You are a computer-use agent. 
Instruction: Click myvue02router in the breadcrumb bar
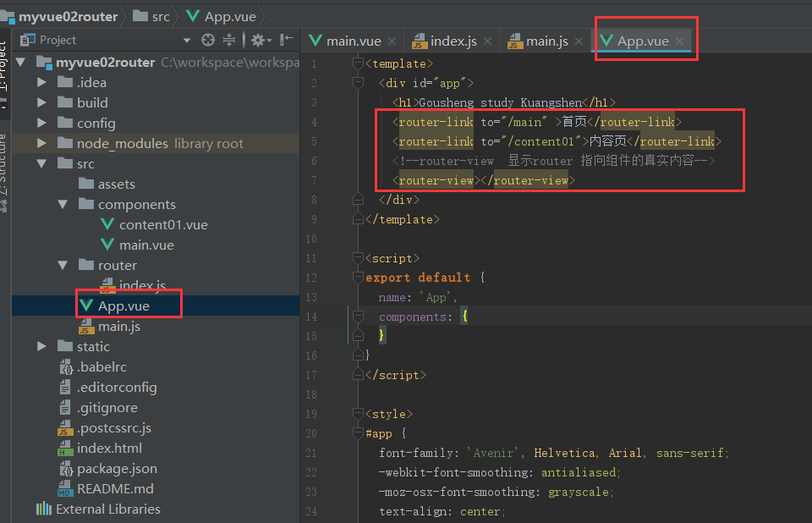68,17
